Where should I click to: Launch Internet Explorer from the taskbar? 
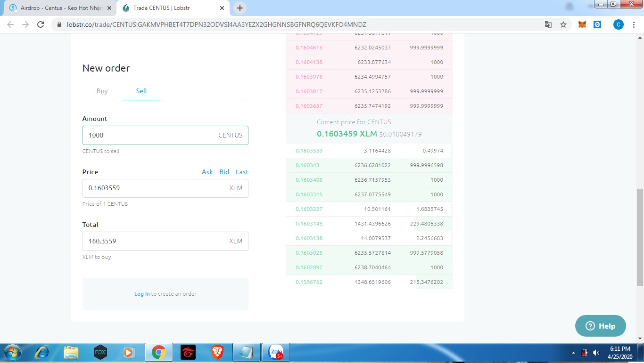[x=42, y=352]
